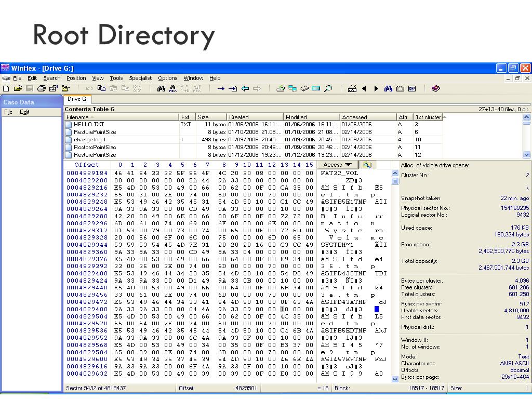This screenshot has width=532, height=399.
Task: Sort by Accessed column header
Action: click(368, 117)
